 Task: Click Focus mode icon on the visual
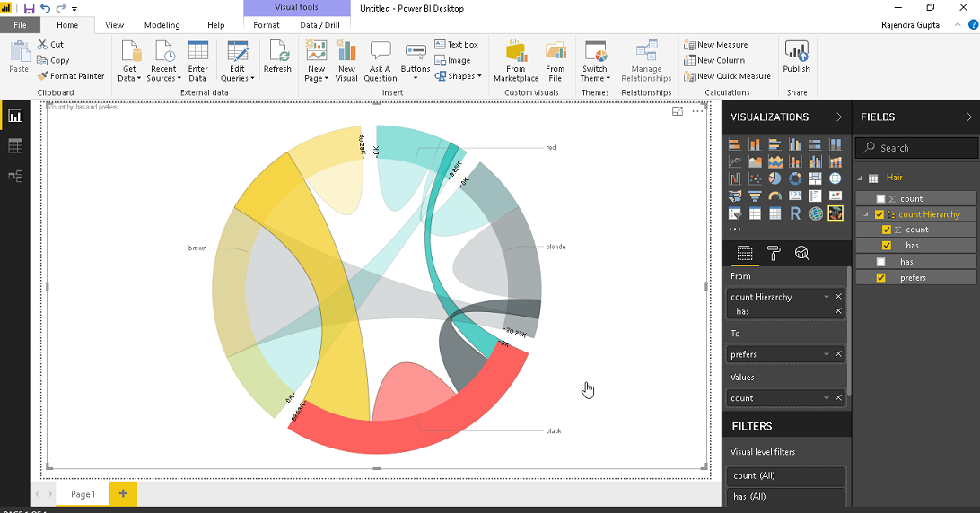tap(678, 111)
